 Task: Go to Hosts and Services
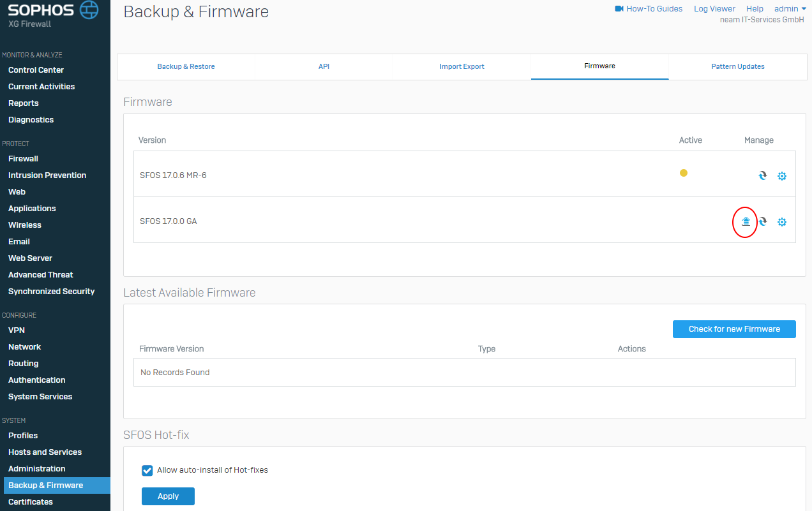[45, 452]
